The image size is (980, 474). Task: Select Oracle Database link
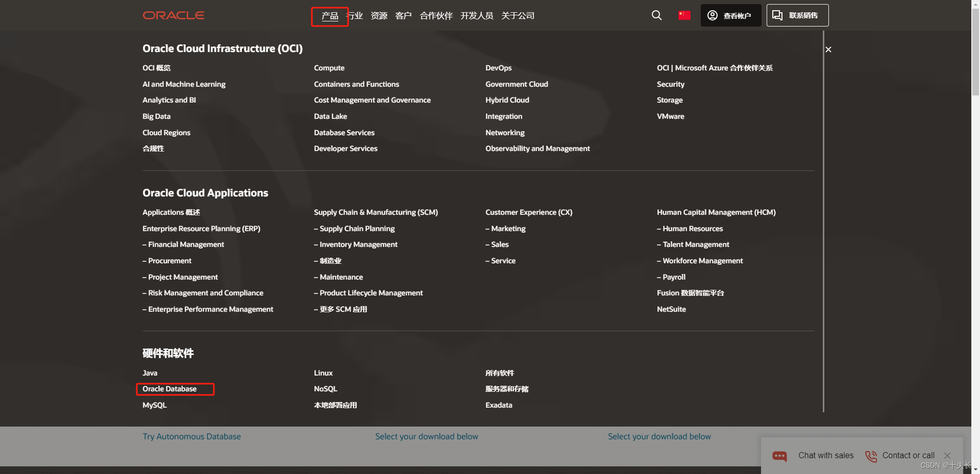click(x=169, y=389)
